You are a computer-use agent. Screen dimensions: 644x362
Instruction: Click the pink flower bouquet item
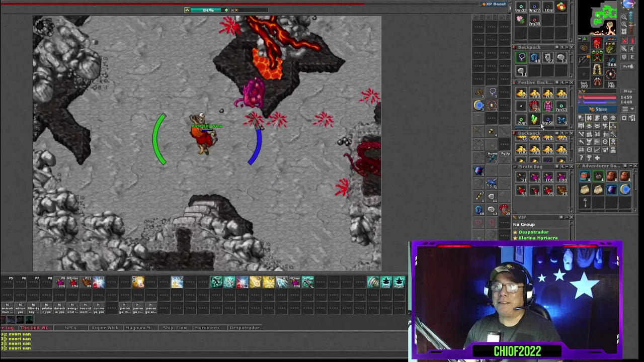click(520, 20)
